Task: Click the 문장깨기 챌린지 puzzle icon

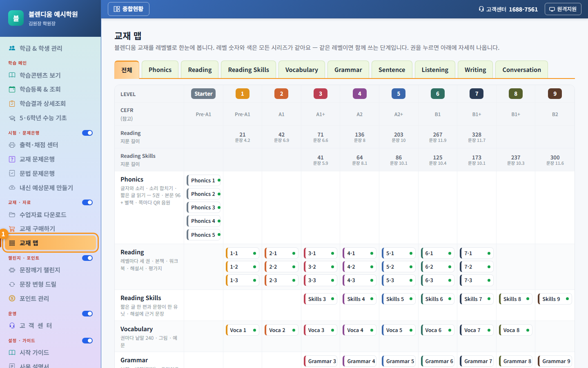Action: (12, 270)
